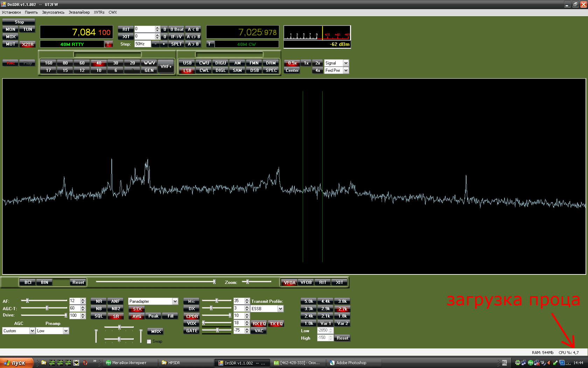Click the TX EQ button
This screenshot has height=368, width=588.
pyautogui.click(x=276, y=323)
